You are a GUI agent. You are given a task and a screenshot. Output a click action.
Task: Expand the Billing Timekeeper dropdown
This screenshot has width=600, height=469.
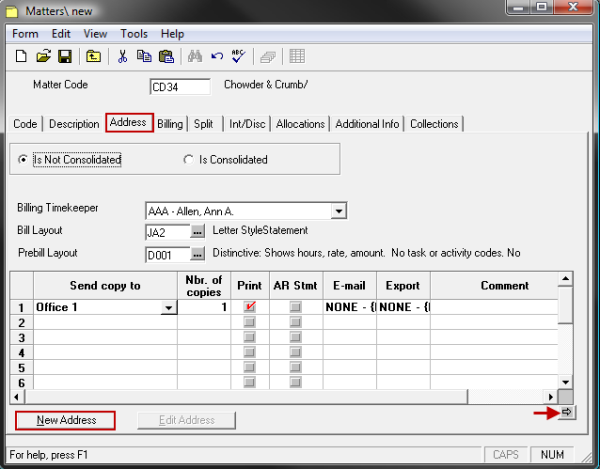click(339, 211)
